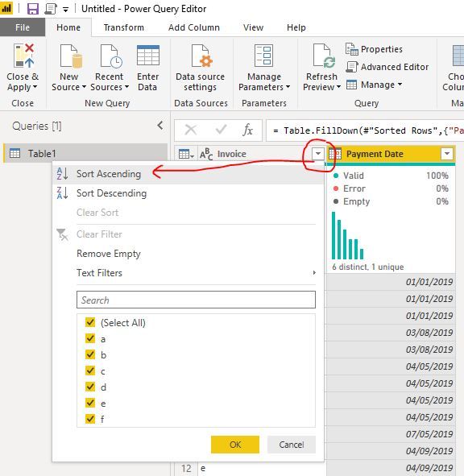This screenshot has height=476, width=464.
Task: Expand the New Source dropdown arrow
Action: [84, 87]
